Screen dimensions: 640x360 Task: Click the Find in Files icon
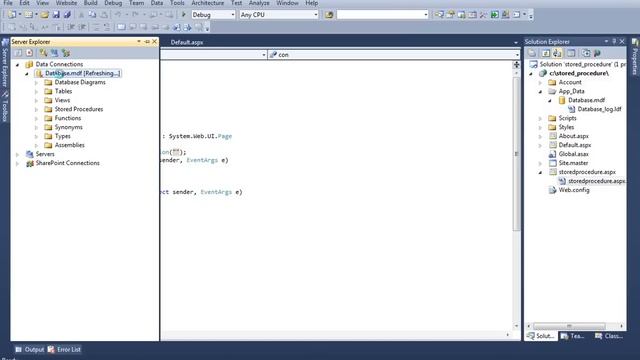(329, 15)
